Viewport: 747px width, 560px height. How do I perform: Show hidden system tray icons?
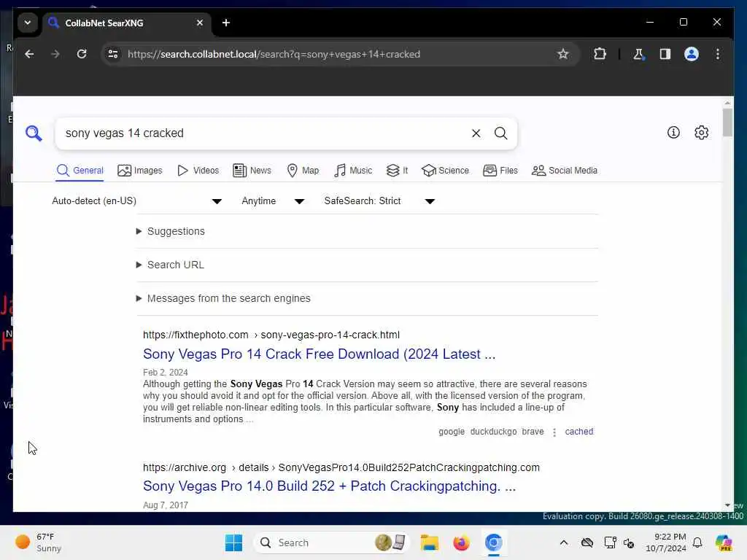click(x=564, y=542)
